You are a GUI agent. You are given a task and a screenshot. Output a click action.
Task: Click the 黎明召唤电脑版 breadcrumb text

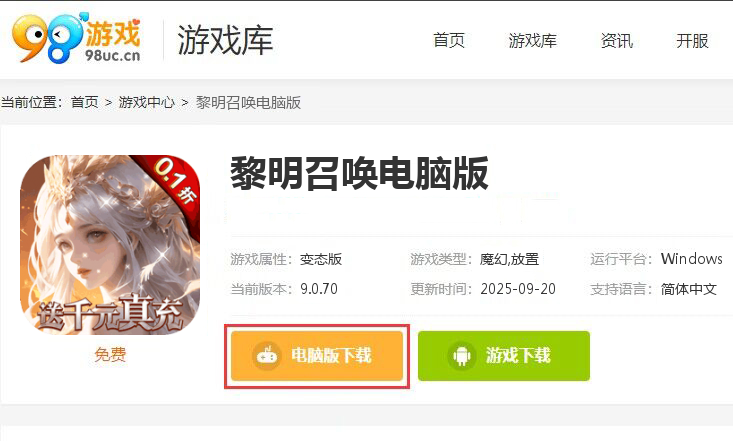248,102
